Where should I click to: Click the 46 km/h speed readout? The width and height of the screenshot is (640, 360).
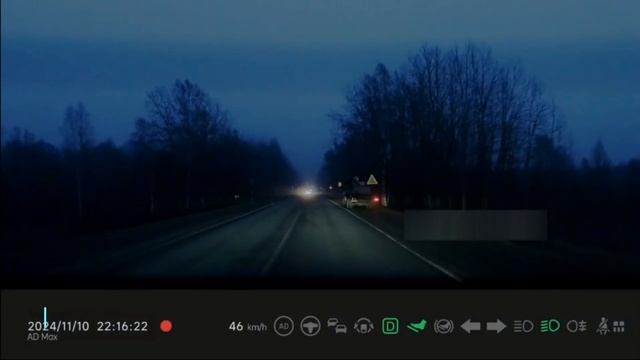point(248,327)
